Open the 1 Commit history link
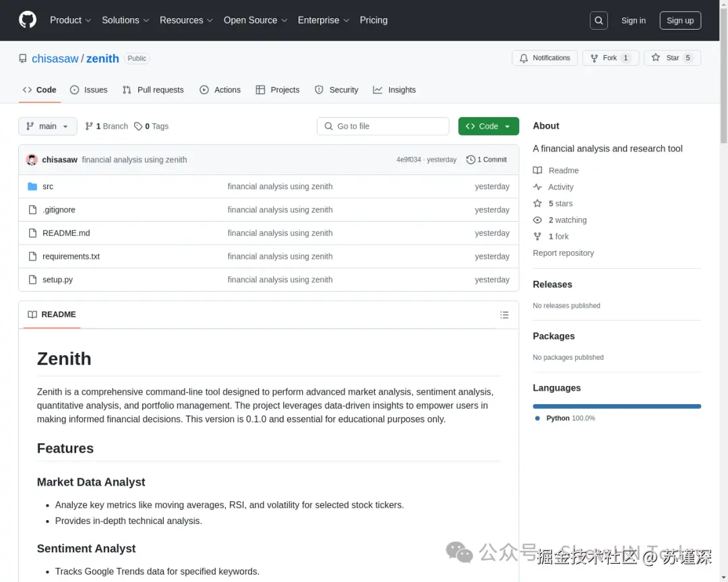Screen dimensions: 728x582 (x=487, y=160)
